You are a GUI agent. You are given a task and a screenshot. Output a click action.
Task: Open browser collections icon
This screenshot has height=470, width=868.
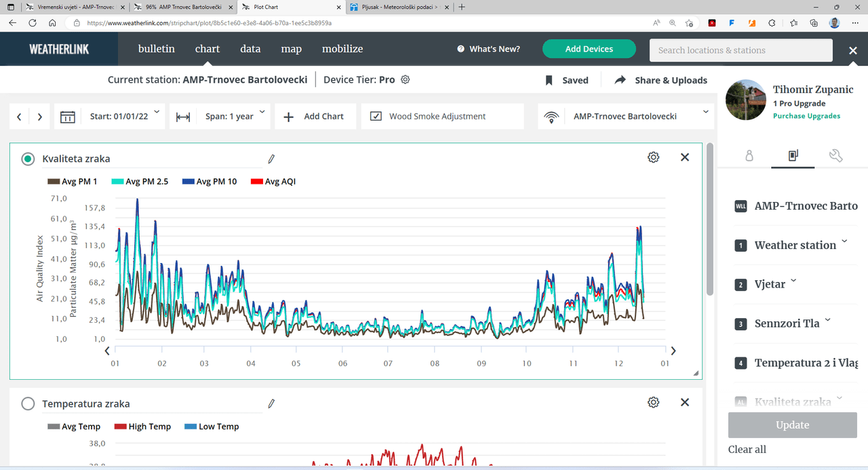click(814, 22)
